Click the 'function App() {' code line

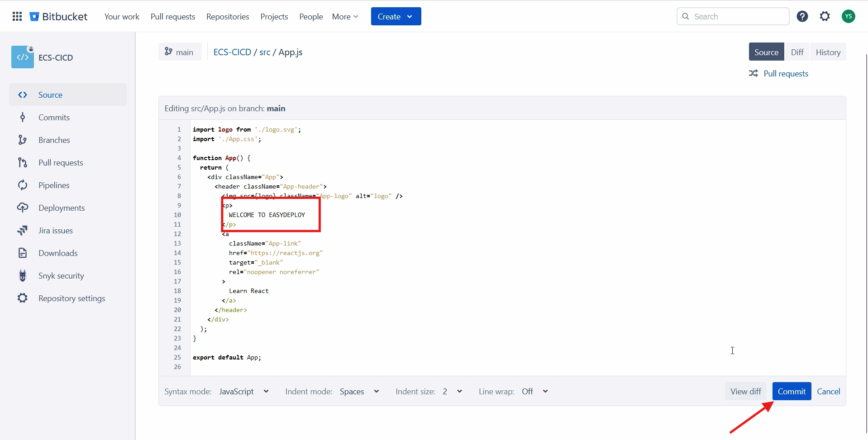(x=221, y=158)
